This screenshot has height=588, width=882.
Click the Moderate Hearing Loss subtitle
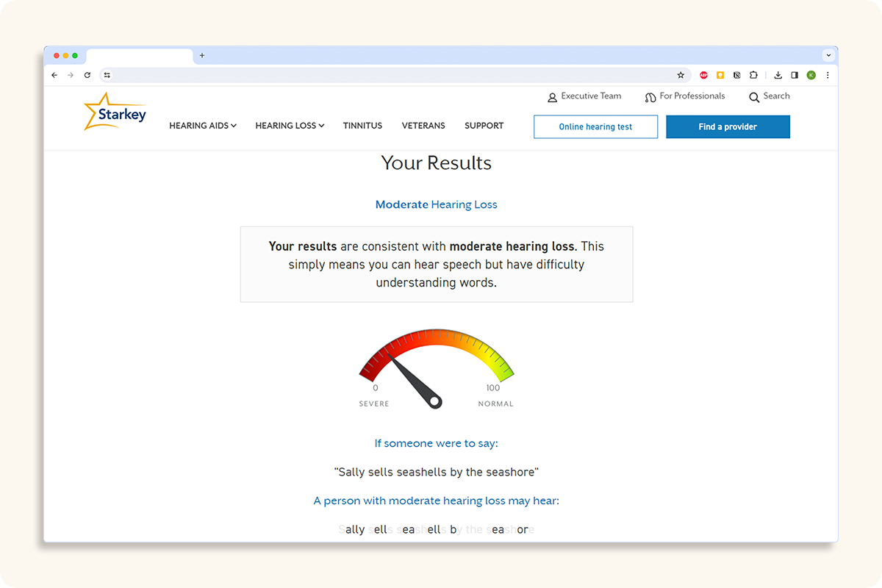click(x=437, y=205)
